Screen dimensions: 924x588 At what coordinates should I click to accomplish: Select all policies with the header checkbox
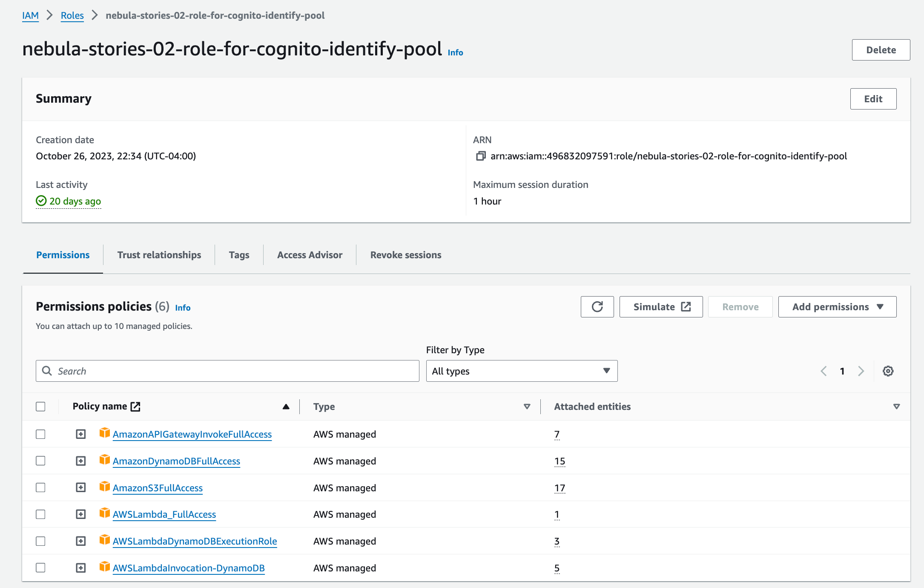point(40,407)
